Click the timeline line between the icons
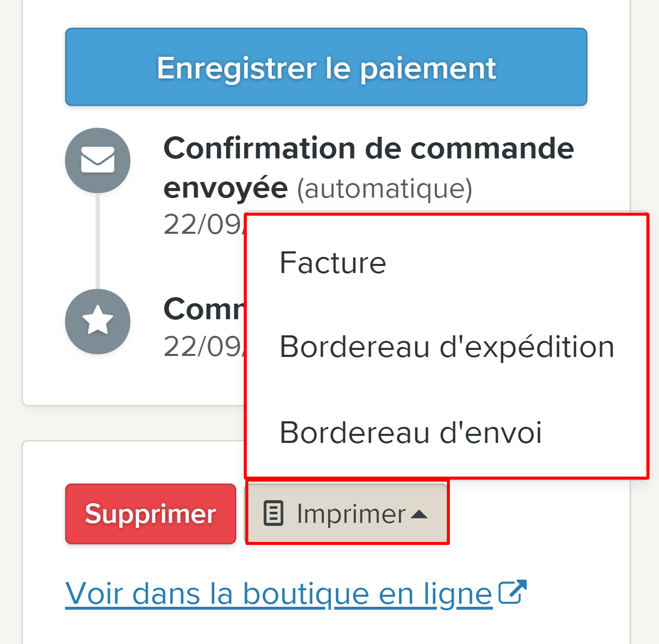659x644 pixels. point(98,241)
